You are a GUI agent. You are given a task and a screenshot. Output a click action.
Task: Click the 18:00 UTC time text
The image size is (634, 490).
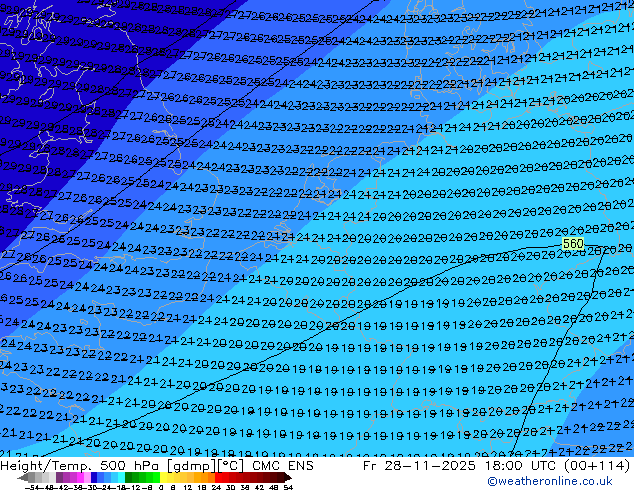[x=521, y=466]
